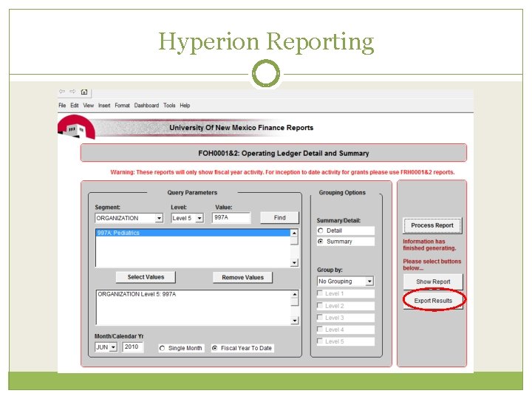The width and height of the screenshot is (532, 399).
Task: Open the Edit menu
Action: [75, 106]
